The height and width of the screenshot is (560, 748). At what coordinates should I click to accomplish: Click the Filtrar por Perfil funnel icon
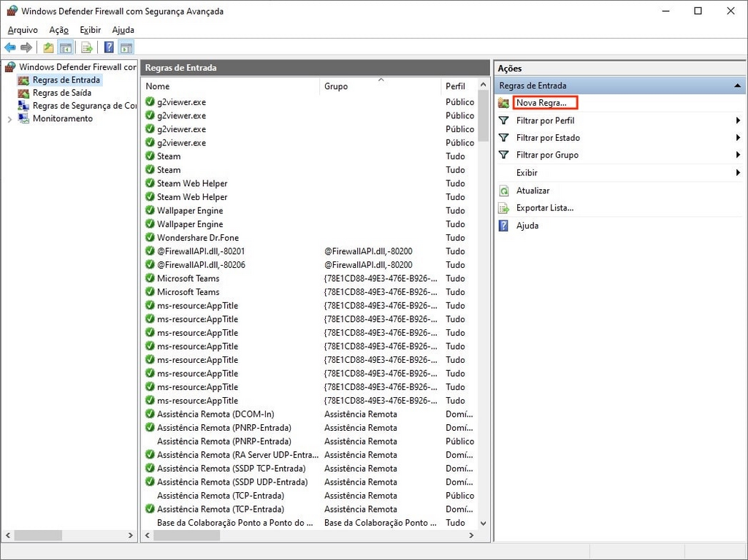point(505,120)
